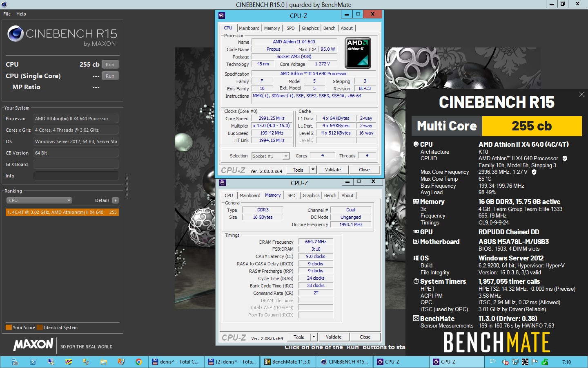Viewport: 588px width, 368px height.
Task: Click Validate in the CPU-Z window showing Timings
Action: 334,337
